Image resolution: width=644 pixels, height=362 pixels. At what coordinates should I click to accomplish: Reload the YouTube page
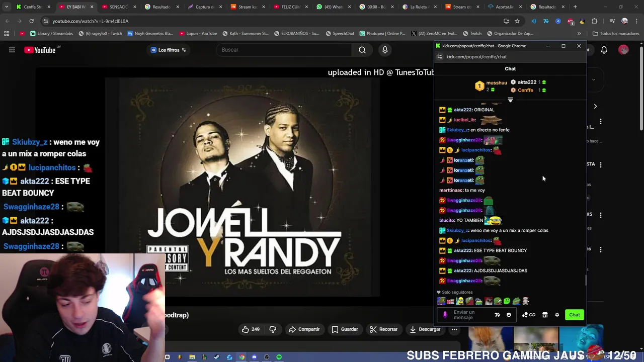pyautogui.click(x=31, y=21)
